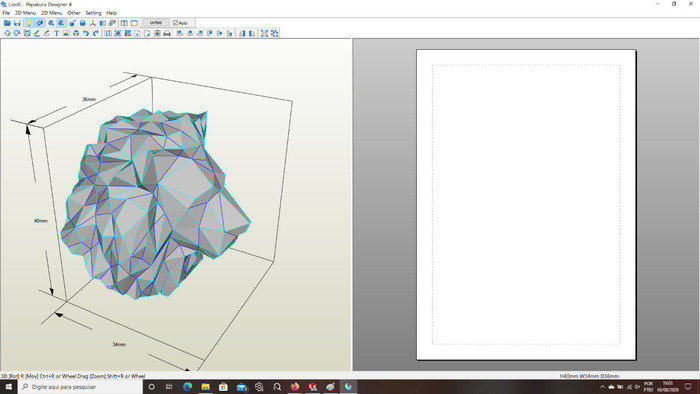Click the dashed-square fit icon near row end

coord(264,33)
